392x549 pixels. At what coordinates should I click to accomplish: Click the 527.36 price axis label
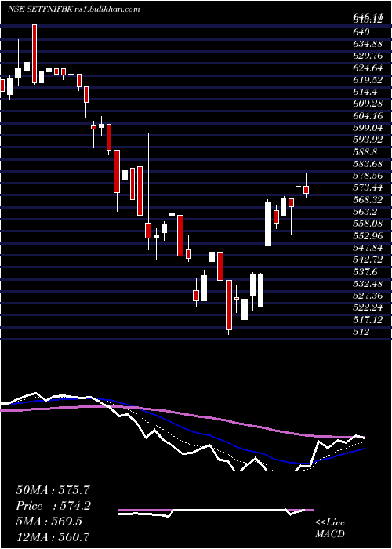click(368, 296)
